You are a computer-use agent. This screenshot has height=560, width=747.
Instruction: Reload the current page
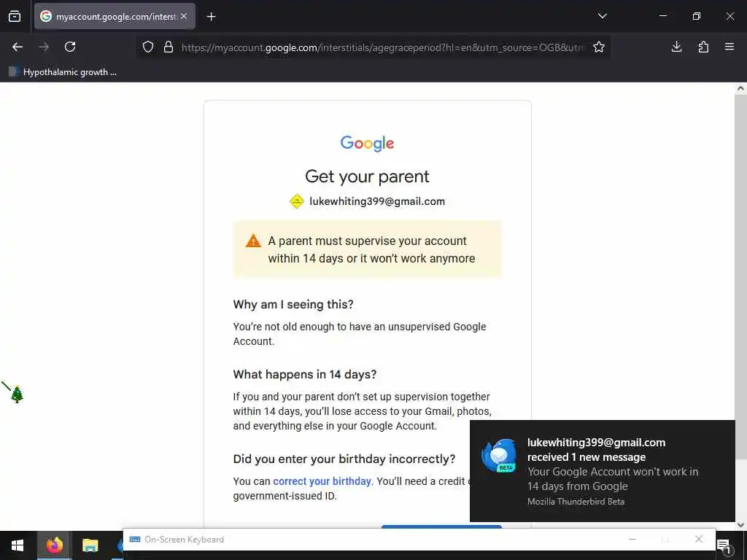point(70,47)
